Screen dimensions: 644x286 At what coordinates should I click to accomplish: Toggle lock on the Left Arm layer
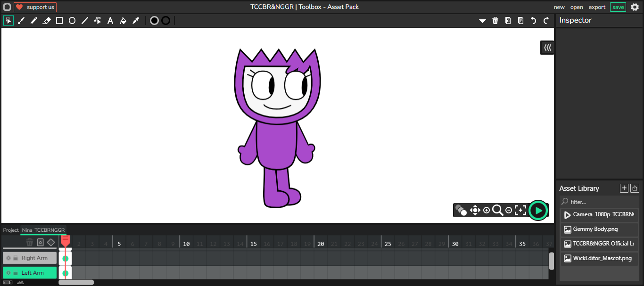(16, 273)
